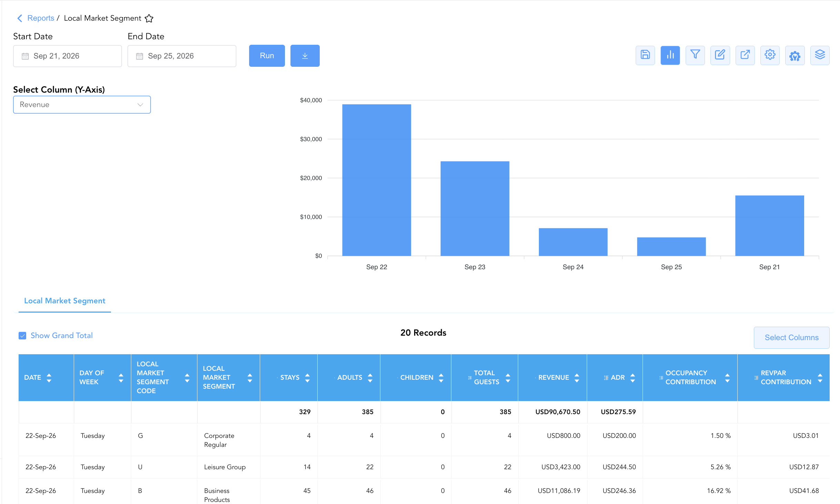Image resolution: width=840 pixels, height=504 pixels.
Task: Click the Sep 23 revenue bar
Action: point(475,209)
